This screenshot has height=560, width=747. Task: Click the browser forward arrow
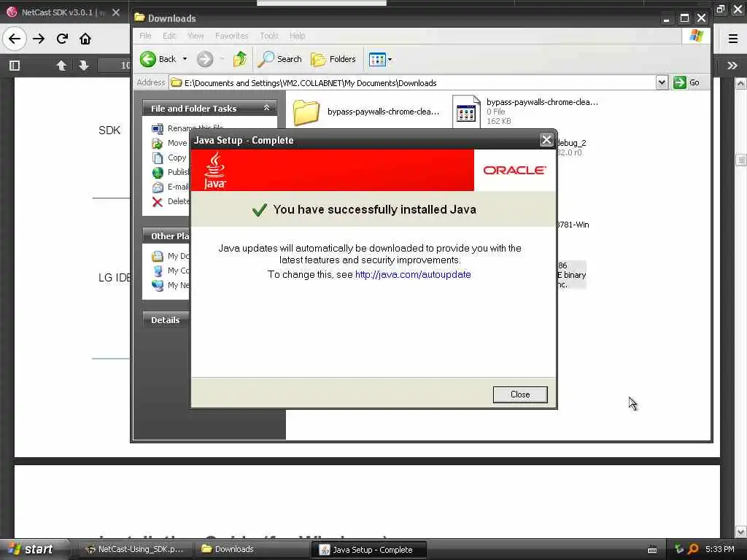(x=39, y=39)
